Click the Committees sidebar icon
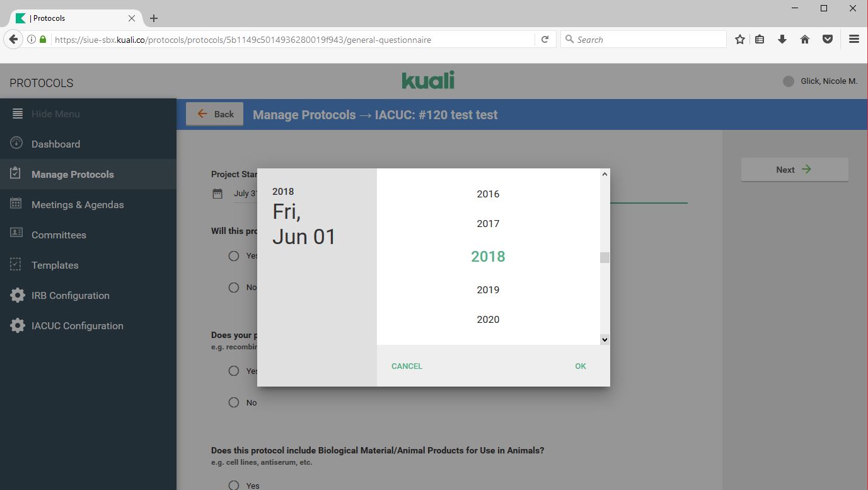The height and width of the screenshot is (490, 868). click(x=17, y=234)
